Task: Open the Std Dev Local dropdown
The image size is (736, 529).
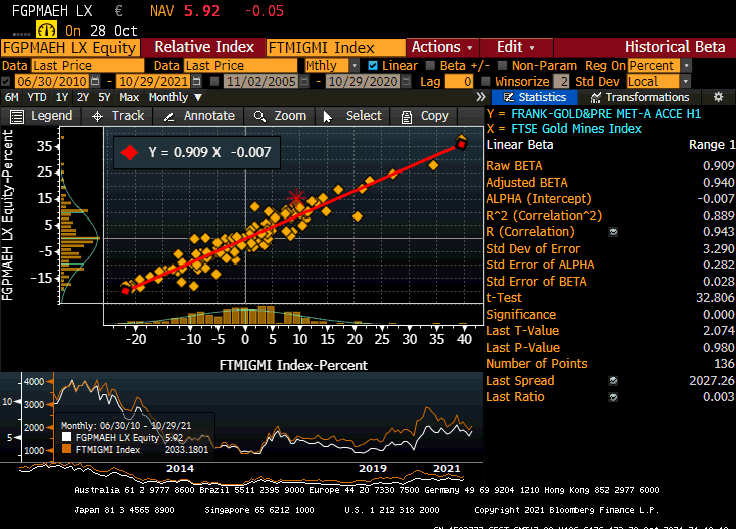Action: 657,81
